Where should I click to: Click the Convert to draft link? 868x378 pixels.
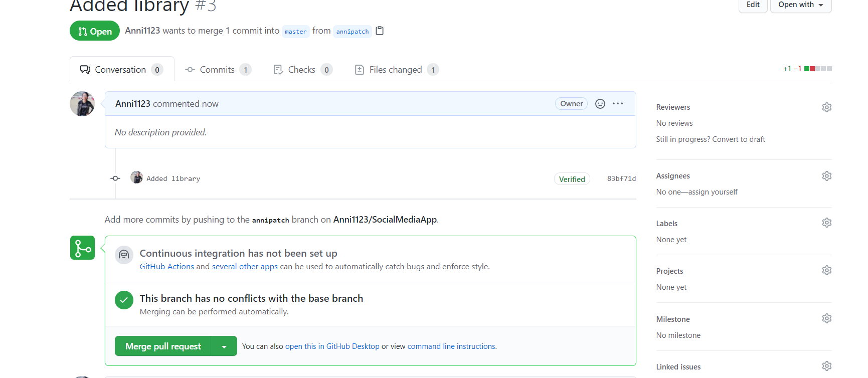tap(739, 139)
